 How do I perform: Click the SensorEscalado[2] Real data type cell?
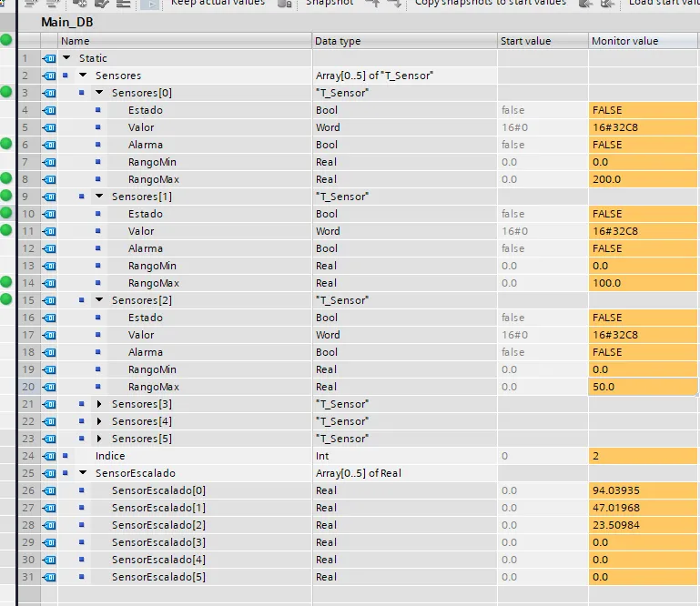click(x=404, y=525)
